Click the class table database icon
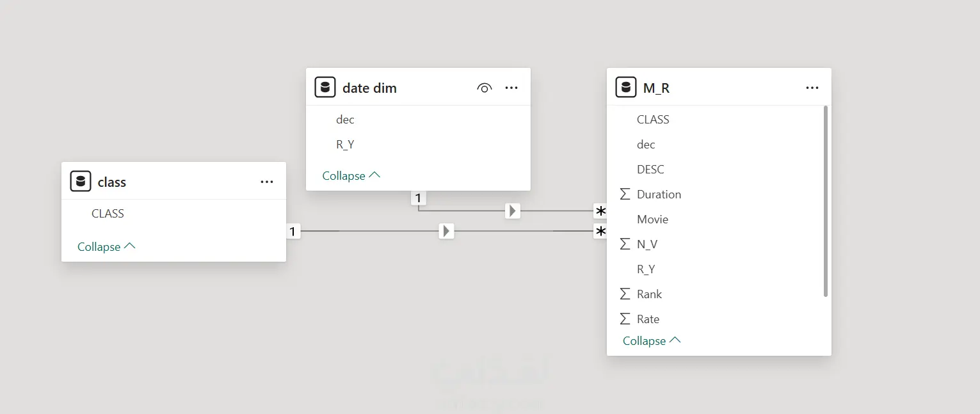Image resolution: width=980 pixels, height=414 pixels. point(81,182)
